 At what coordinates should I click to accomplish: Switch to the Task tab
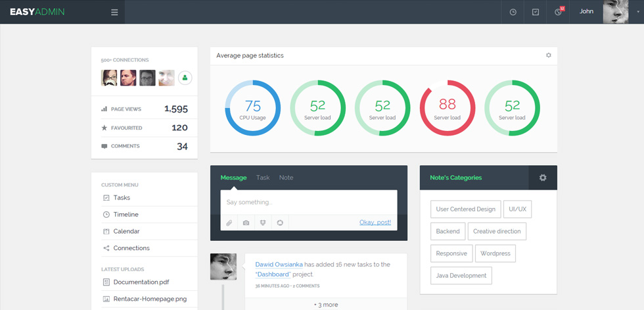click(263, 178)
